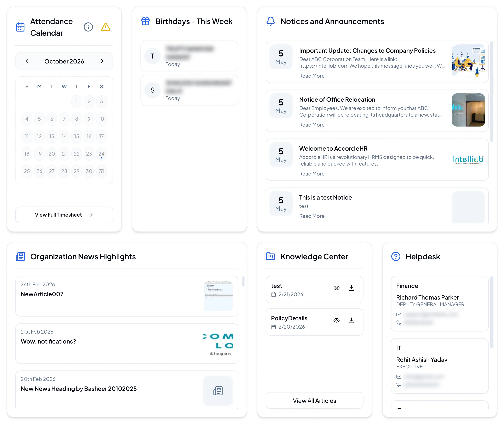Select October 15 in the calendar
Image resolution: width=504 pixels, height=424 pixels.
tap(77, 136)
